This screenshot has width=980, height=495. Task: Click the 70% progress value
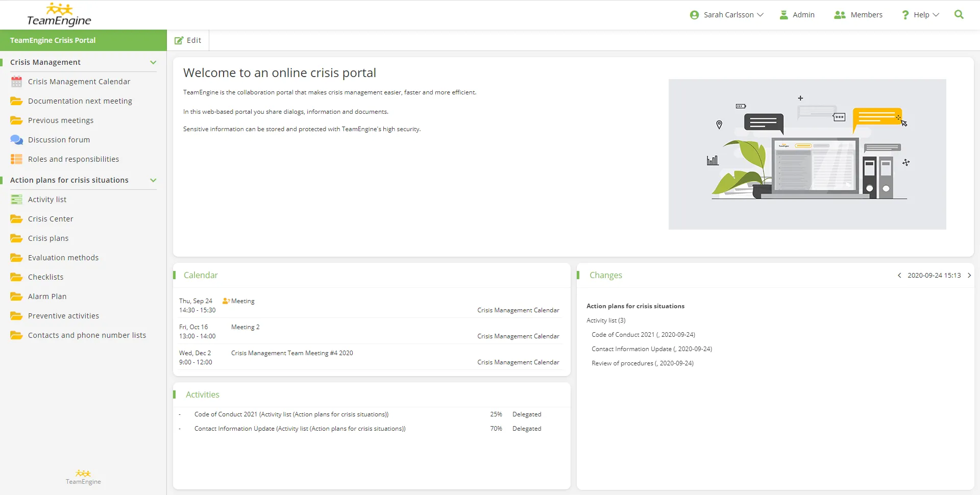coord(496,429)
